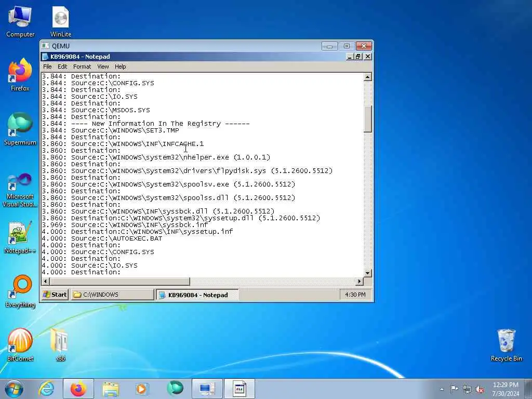Select the Recycle Bin icon
Viewport: 532px width, 399px height.
click(506, 345)
